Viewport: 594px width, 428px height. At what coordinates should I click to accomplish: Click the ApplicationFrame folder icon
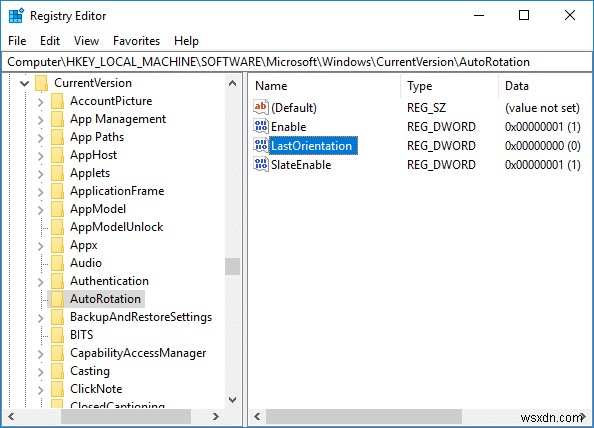point(57,191)
